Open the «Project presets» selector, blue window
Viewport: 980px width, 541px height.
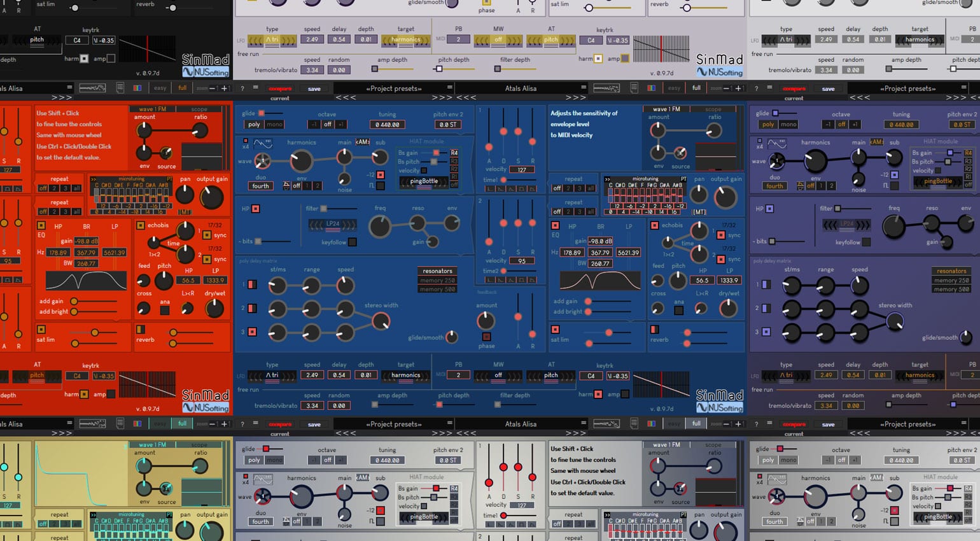[x=394, y=88]
